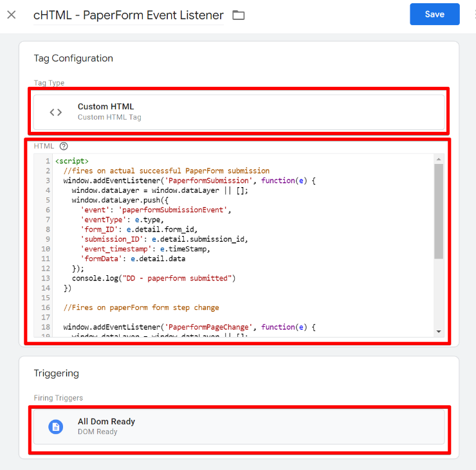Select the Custom HTML tag type row
The height and width of the screenshot is (470, 476).
[x=238, y=112]
